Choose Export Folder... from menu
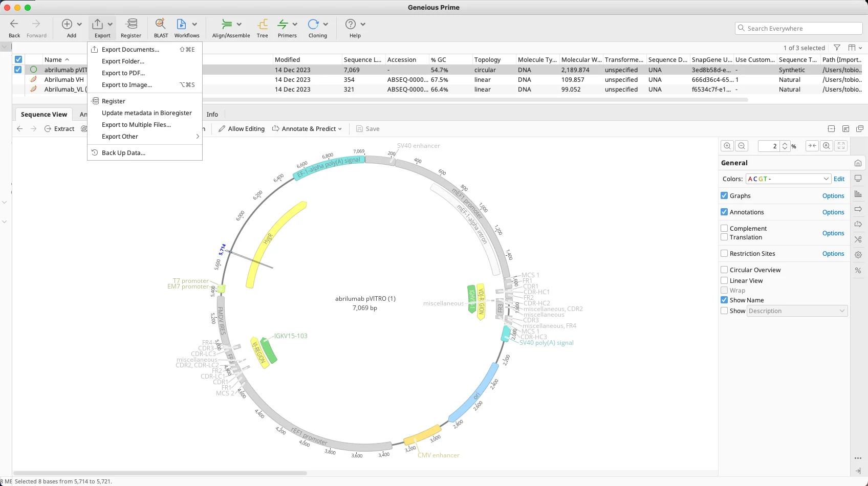868x486 pixels. [145, 61]
